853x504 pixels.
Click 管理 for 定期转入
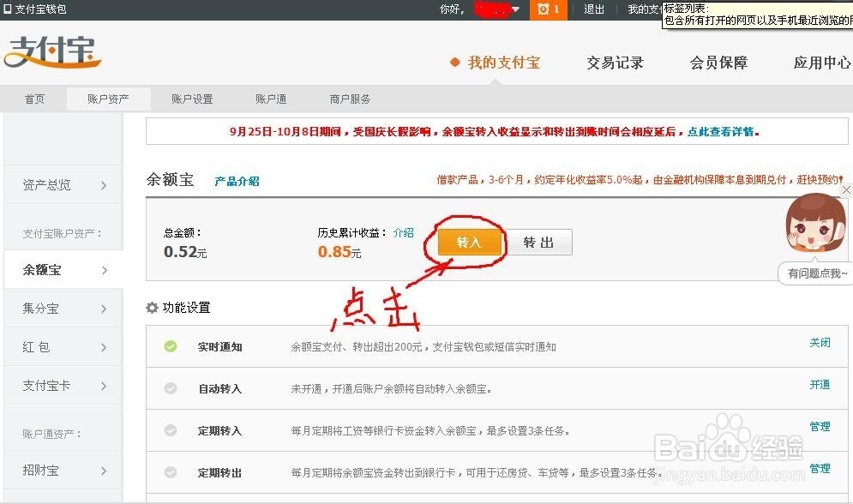pos(820,426)
